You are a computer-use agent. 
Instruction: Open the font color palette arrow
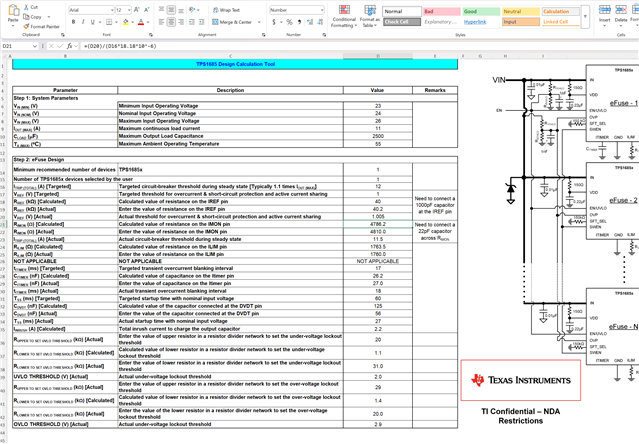click(148, 22)
